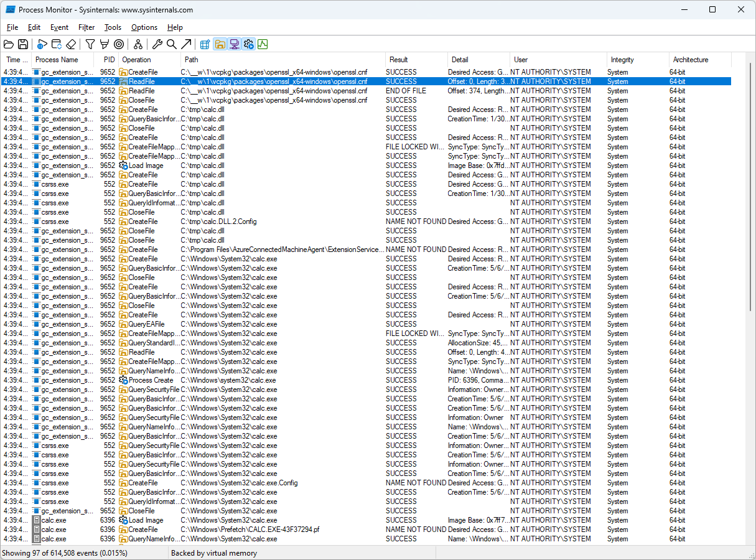Click the Open file toolbar icon

pos(9,44)
